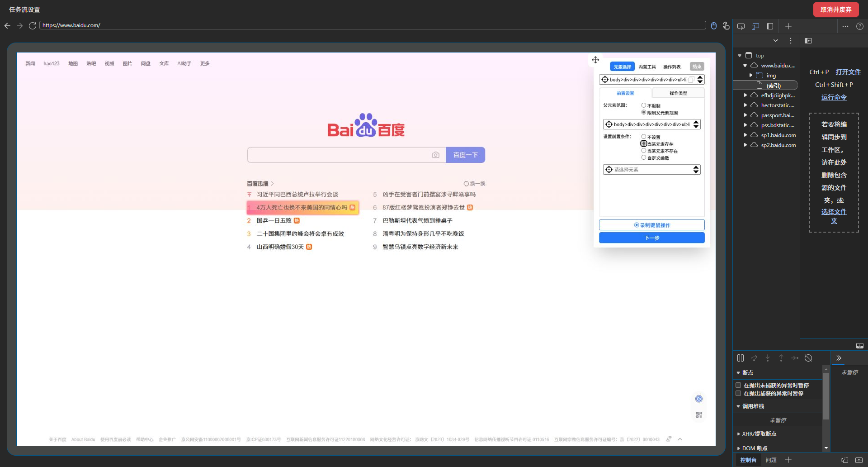Click the DevTools sidebar panel layout icon
This screenshot has height=467, width=868.
770,26
